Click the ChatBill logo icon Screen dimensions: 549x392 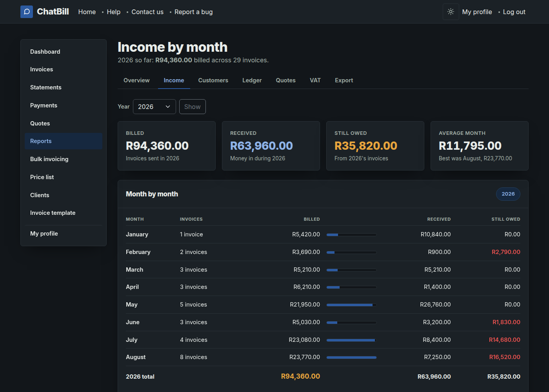pyautogui.click(x=27, y=12)
